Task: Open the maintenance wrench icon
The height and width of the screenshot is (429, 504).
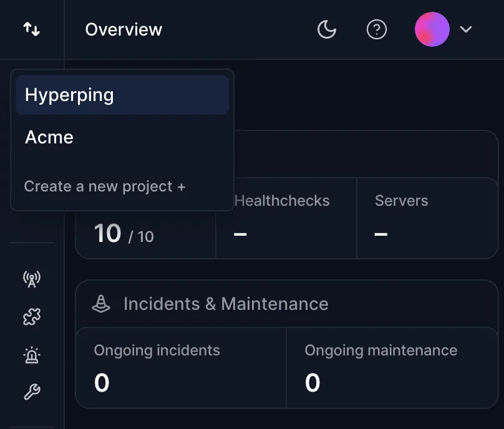Action: click(x=32, y=392)
